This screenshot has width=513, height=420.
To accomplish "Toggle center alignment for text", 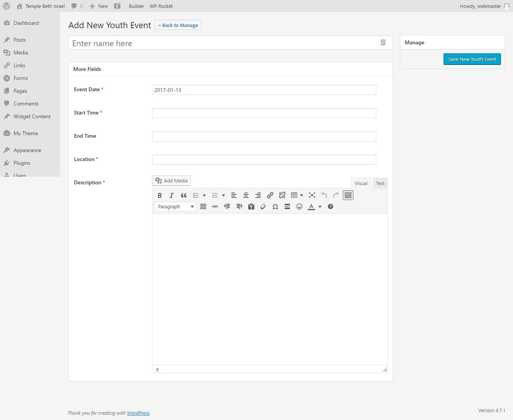I will [246, 195].
